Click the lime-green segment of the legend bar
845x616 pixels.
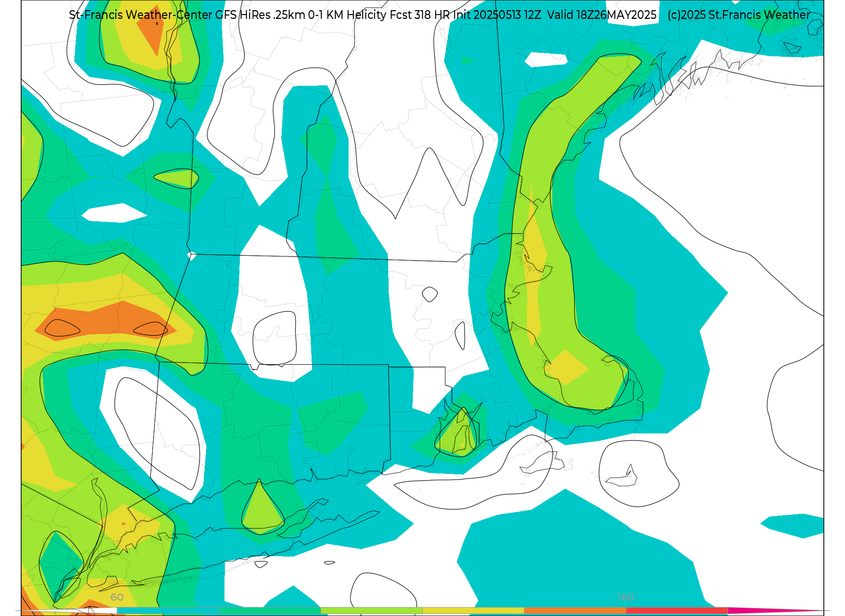(x=371, y=611)
